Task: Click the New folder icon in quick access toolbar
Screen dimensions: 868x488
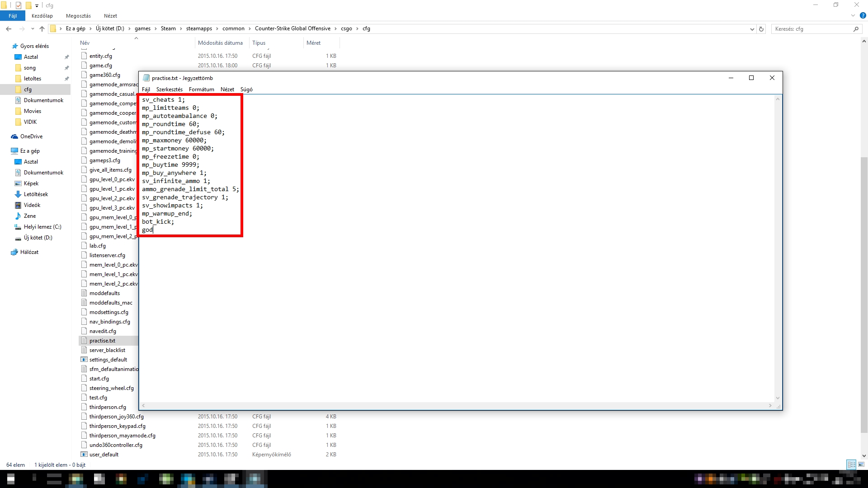Action: click(28, 5)
